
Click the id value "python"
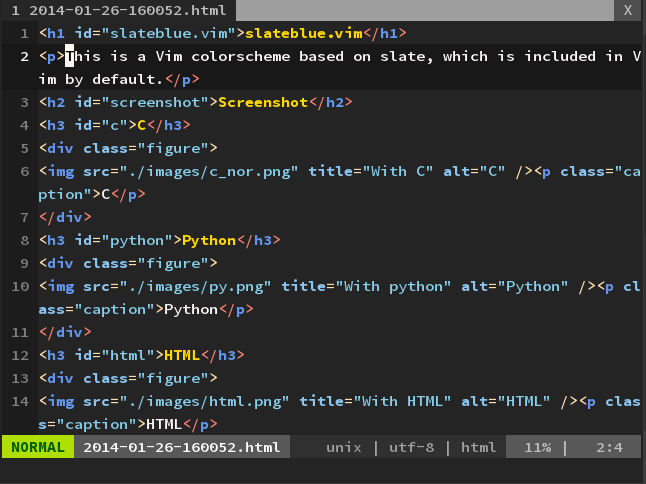click(x=137, y=241)
